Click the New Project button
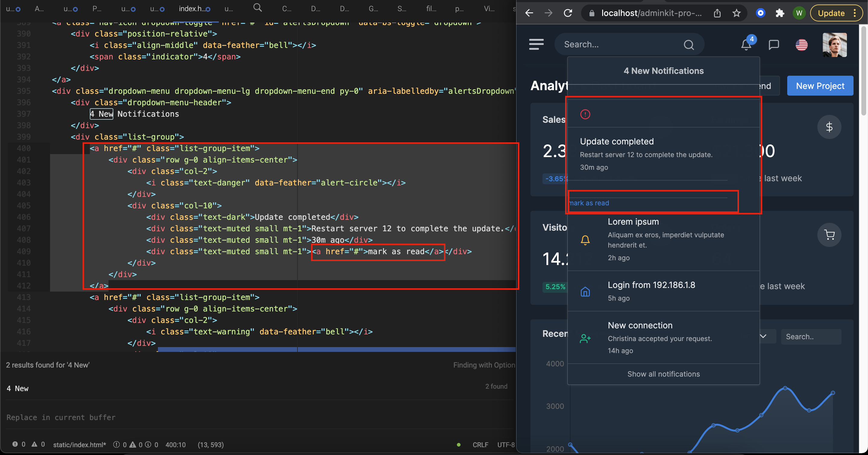 [x=820, y=86]
